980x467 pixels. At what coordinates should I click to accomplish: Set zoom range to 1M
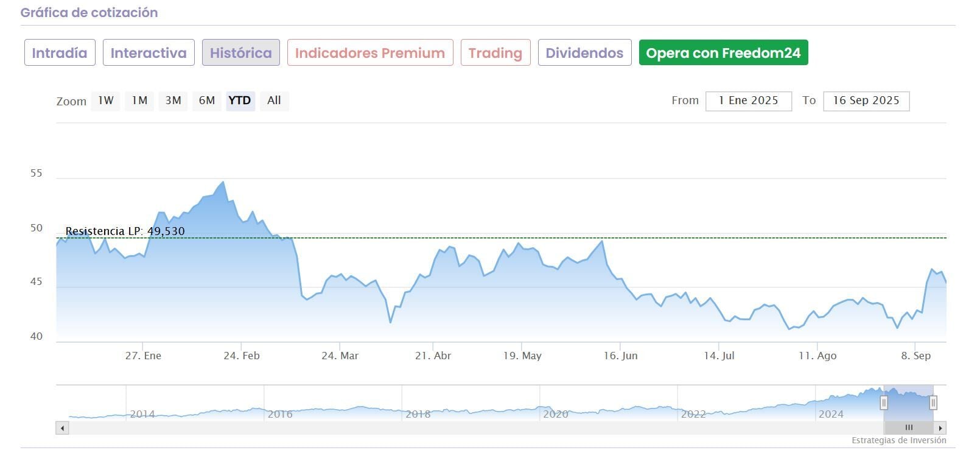click(x=139, y=100)
